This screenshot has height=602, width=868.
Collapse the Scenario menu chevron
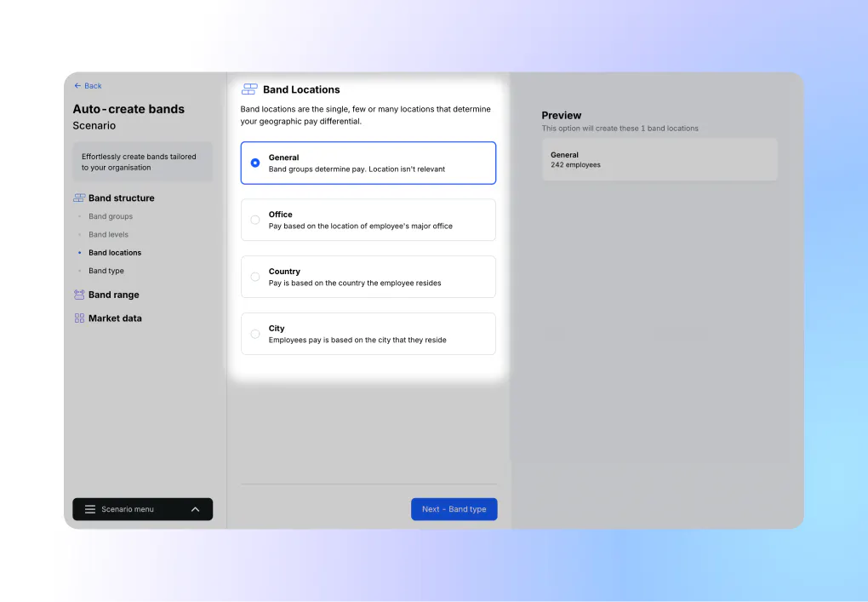(195, 508)
